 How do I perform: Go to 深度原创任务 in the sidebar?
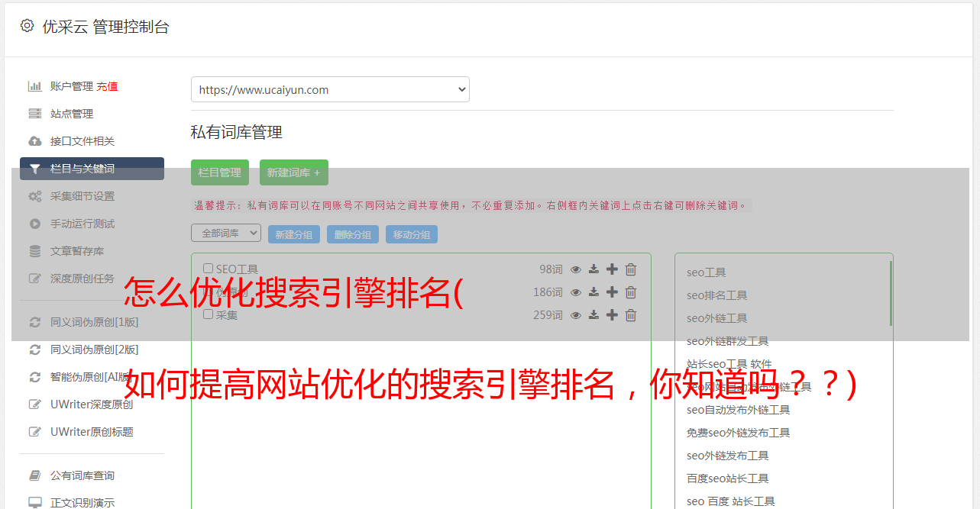click(82, 279)
